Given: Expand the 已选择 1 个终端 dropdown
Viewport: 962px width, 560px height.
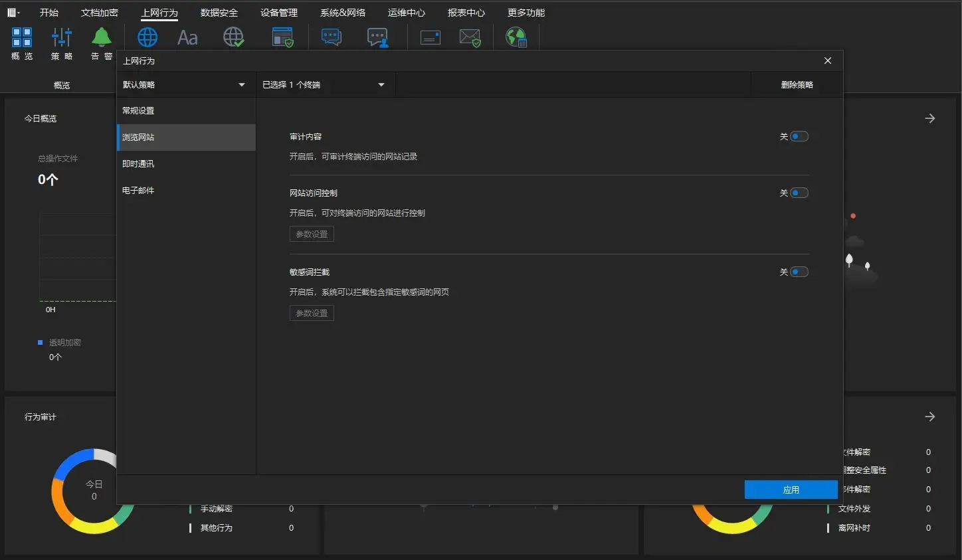Looking at the screenshot, I should tap(325, 85).
